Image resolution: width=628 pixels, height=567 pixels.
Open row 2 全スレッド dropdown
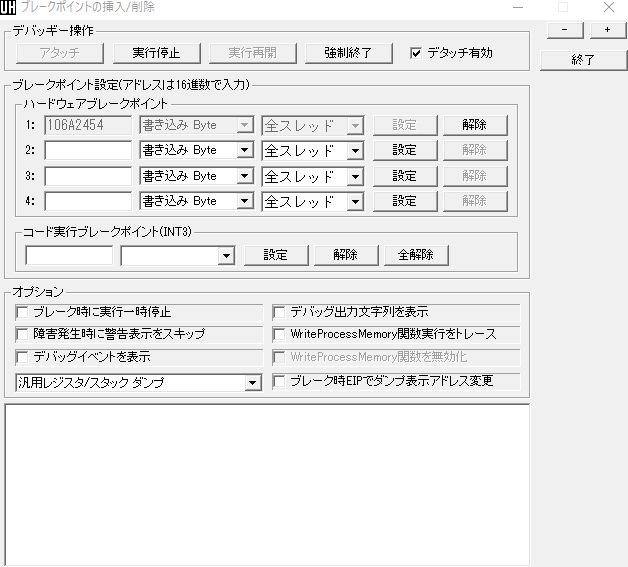[x=313, y=151]
